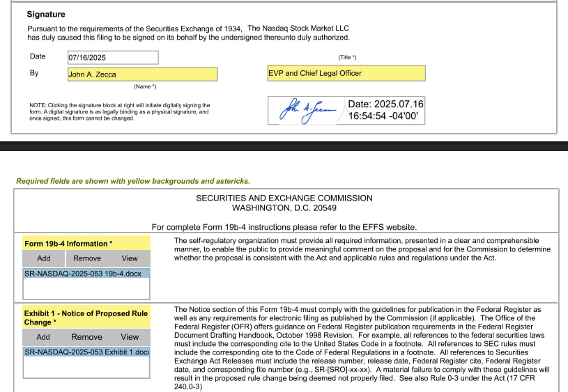568x392 pixels.
Task: Select file SR-NASDAQ-2025-053 Exhibit 1.docx
Action: [86, 352]
